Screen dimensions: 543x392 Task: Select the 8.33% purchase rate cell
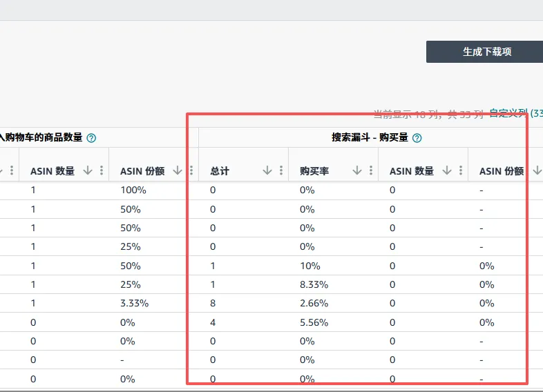[x=314, y=284]
